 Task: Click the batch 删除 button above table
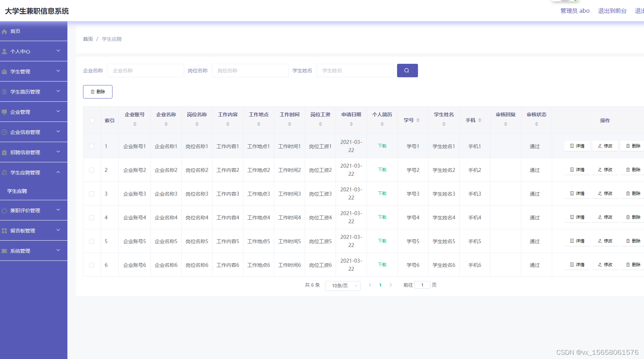pyautogui.click(x=98, y=92)
